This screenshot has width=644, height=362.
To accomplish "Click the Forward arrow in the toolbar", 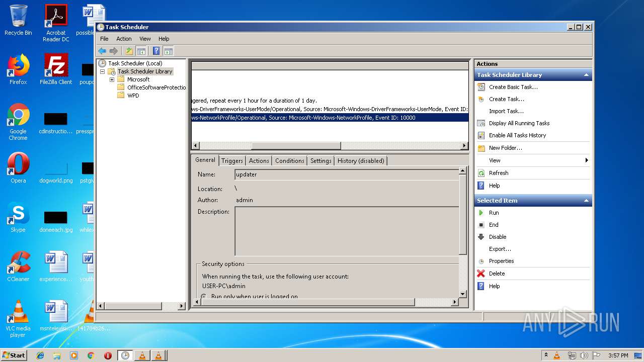I will coord(114,51).
